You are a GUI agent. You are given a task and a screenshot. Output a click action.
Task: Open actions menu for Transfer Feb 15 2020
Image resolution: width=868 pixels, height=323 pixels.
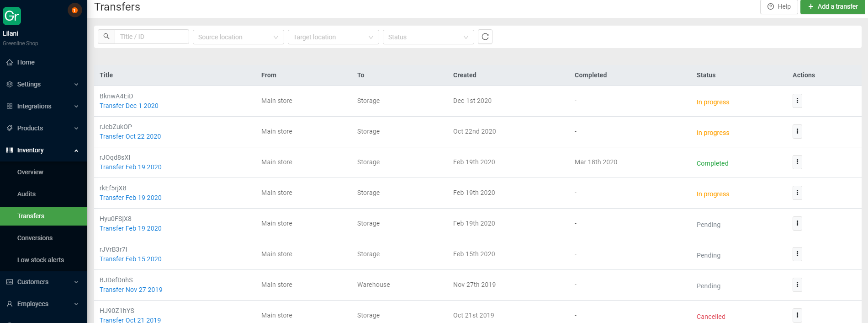click(x=797, y=254)
